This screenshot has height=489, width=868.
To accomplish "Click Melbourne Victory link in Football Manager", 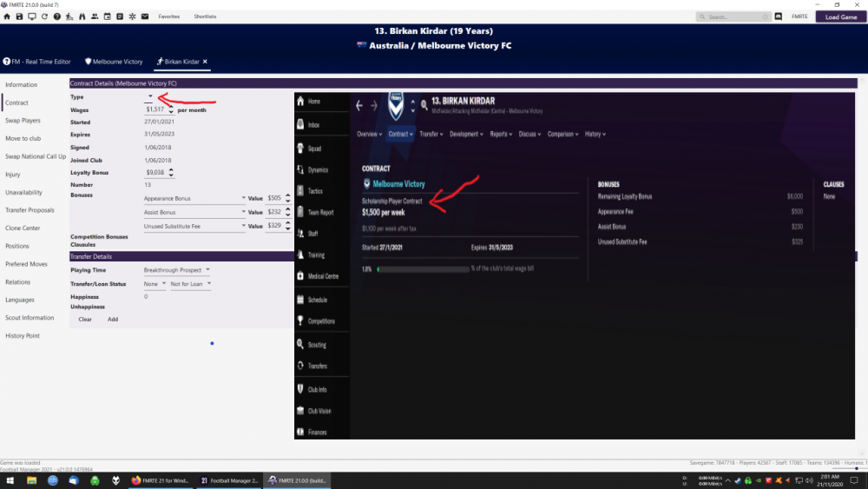I will coord(398,184).
